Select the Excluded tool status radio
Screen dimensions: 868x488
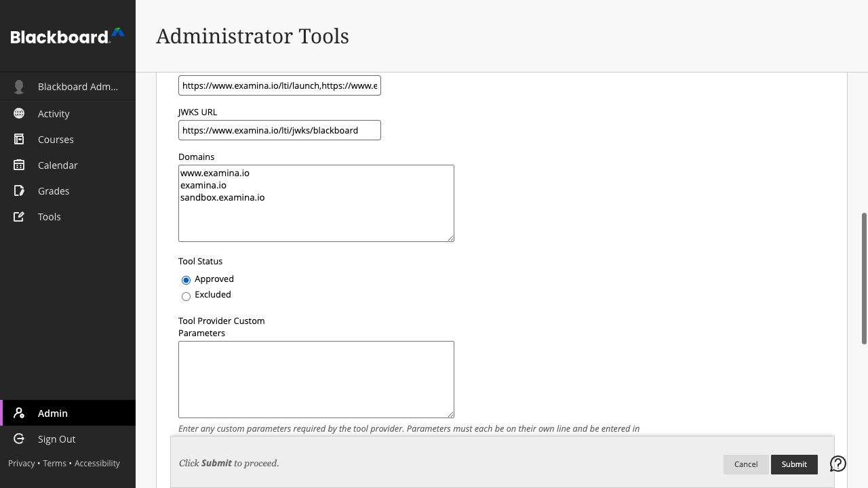186,296
